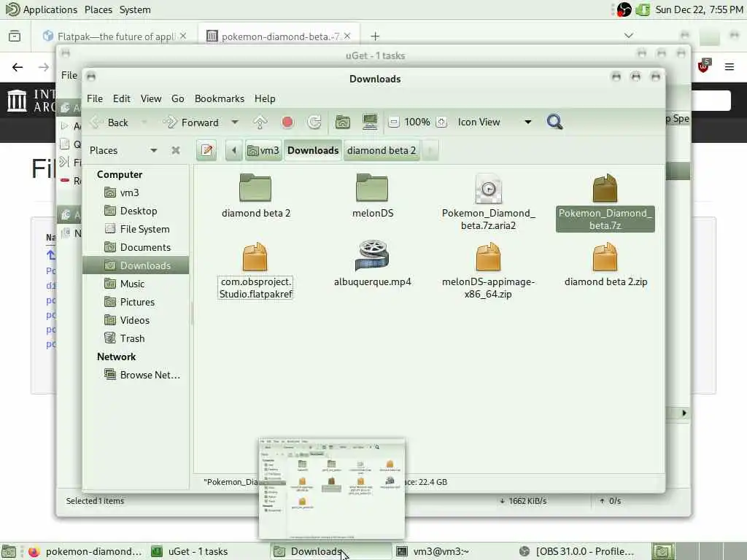Open the Places side pane dropdown
The image size is (747, 560).
click(153, 150)
